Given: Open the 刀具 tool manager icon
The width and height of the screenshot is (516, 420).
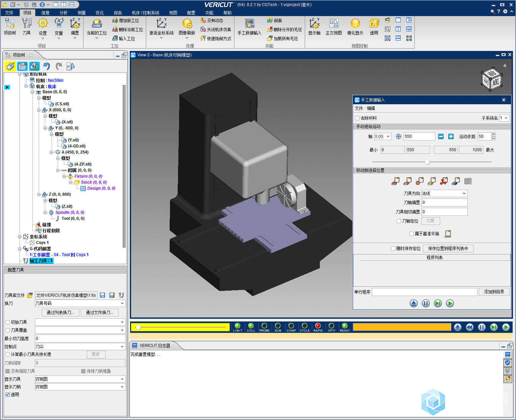Looking at the screenshot, I should 26,27.
